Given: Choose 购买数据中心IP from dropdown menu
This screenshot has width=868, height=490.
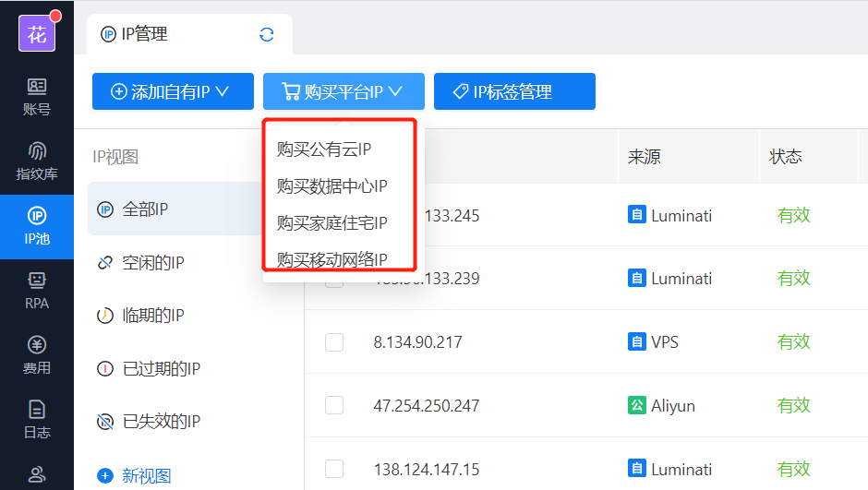Looking at the screenshot, I should pyautogui.click(x=332, y=186).
